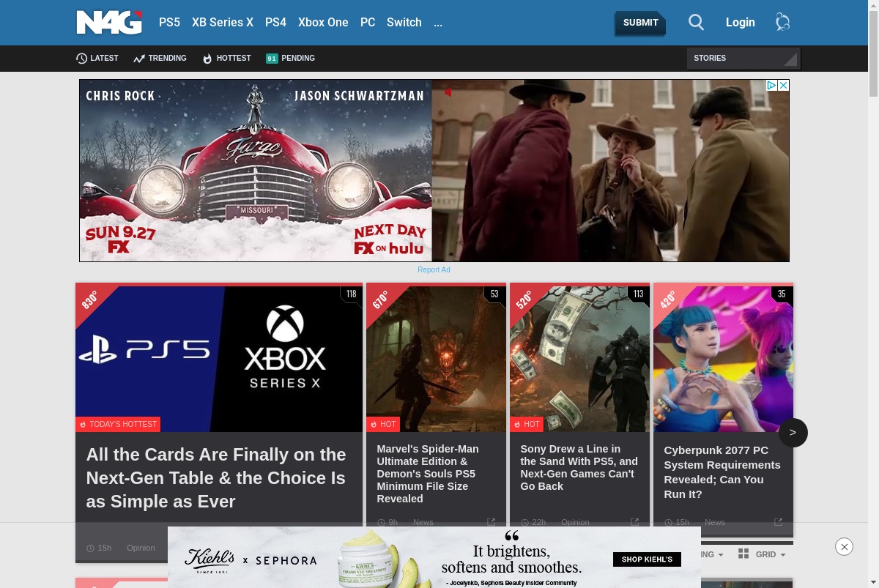The height and width of the screenshot is (588, 879).
Task: Click the 91 pending count badge
Action: (272, 59)
